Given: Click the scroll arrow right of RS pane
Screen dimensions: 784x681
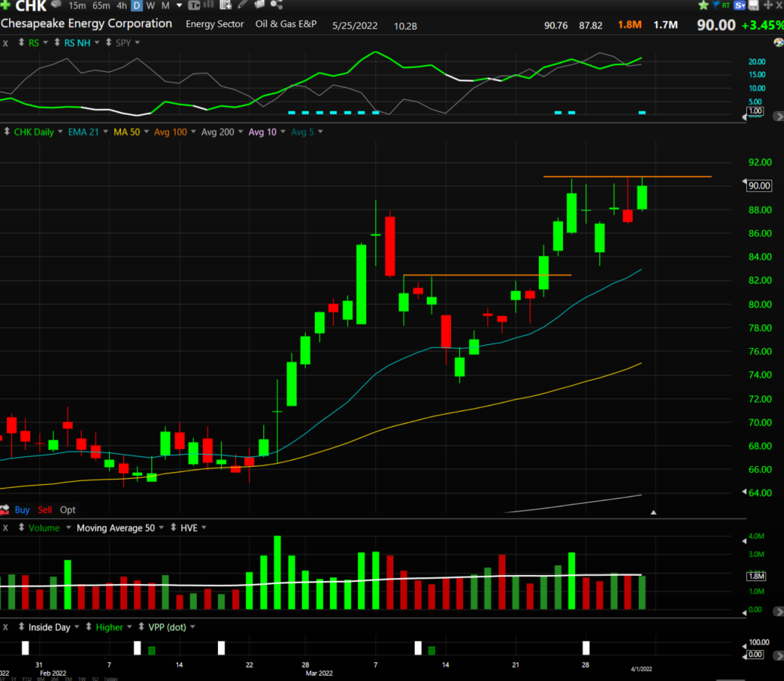Looking at the screenshot, I should tap(779, 116).
